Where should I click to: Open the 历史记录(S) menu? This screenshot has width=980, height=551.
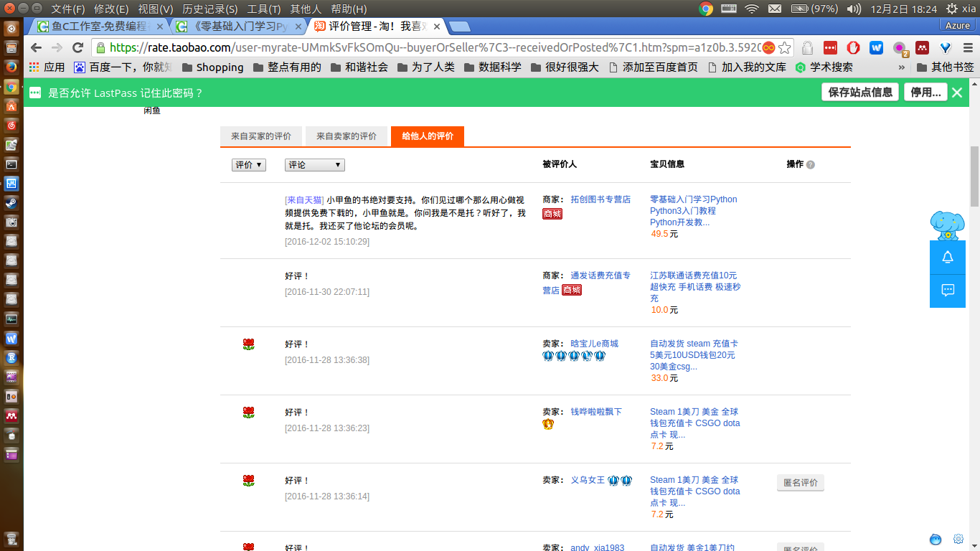[x=210, y=9]
